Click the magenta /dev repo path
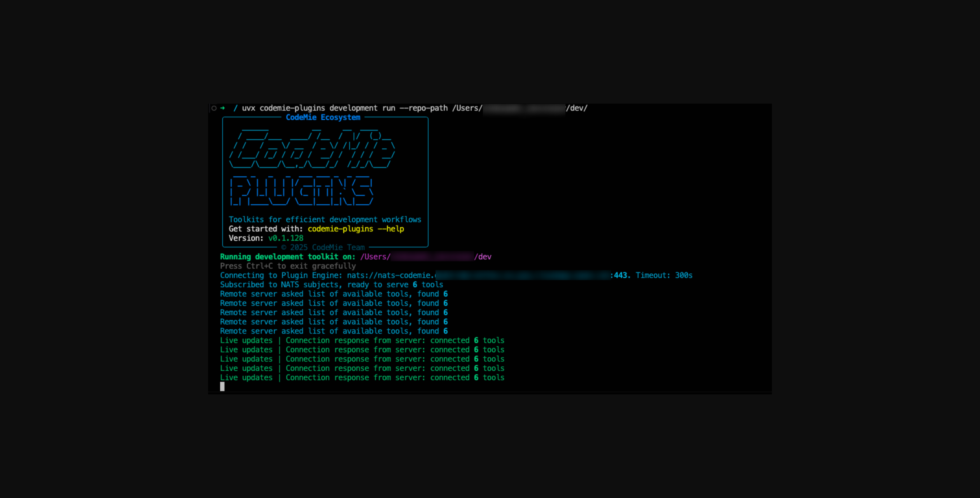 tap(482, 257)
